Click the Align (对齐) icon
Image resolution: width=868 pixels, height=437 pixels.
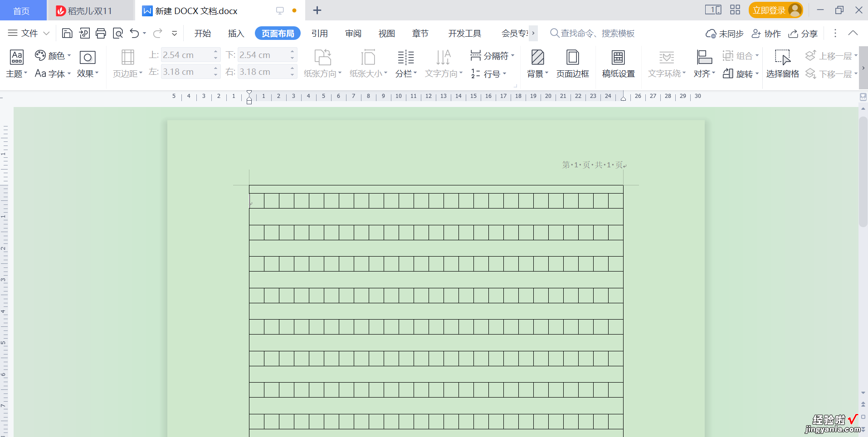pos(704,58)
